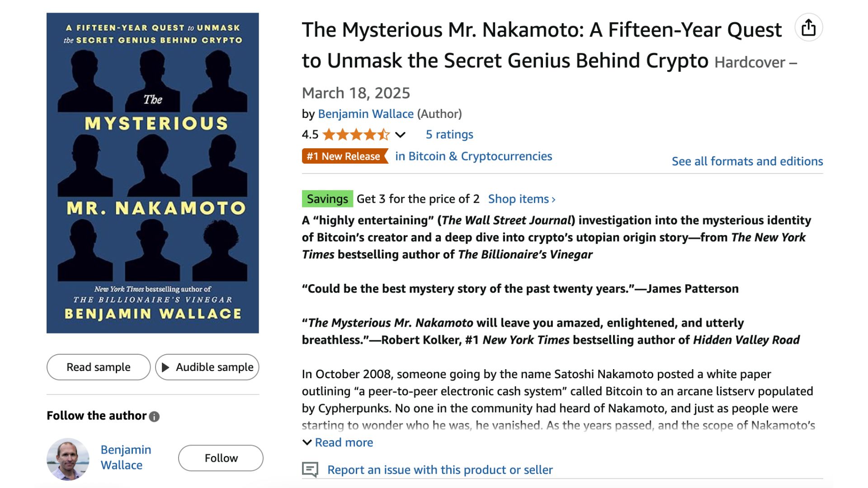Open Benjamin Wallace author link in byline

(366, 114)
